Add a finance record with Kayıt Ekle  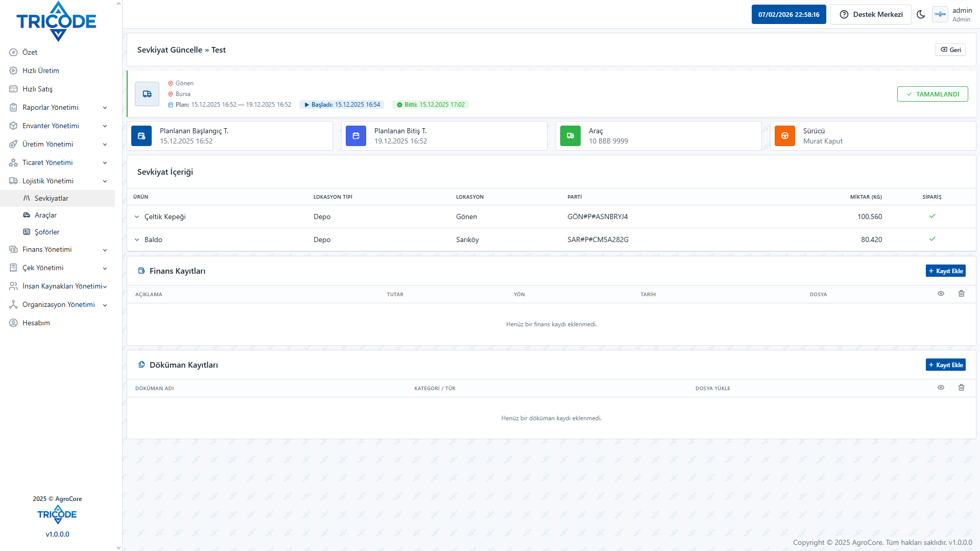click(x=945, y=271)
